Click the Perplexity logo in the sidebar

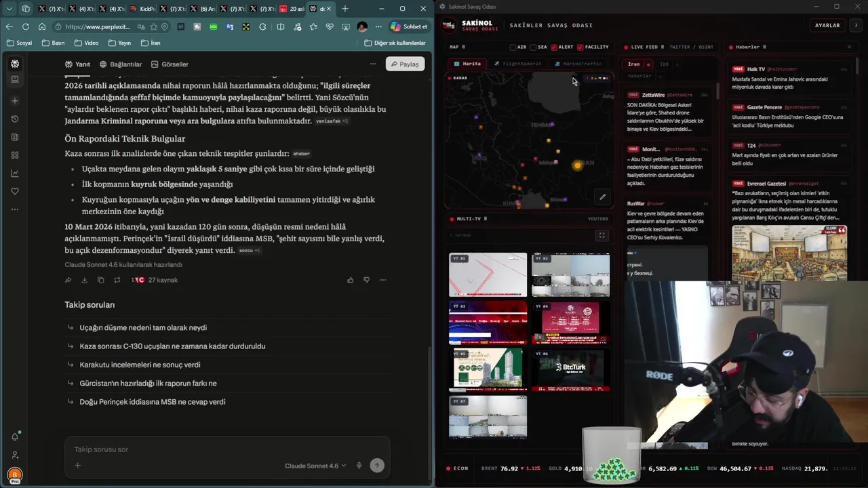click(15, 64)
